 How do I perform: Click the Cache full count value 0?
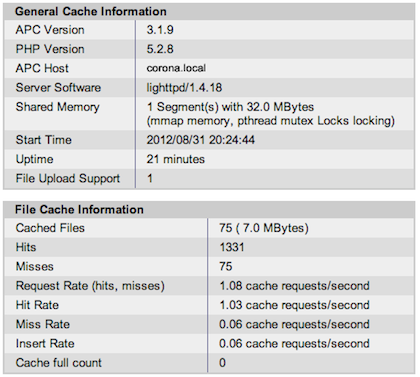222,363
